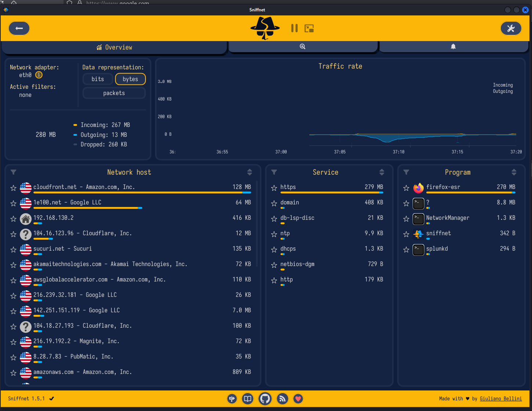The image size is (532, 411).
Task: Click terminal icon of unknown program ?
Action: [418, 203]
